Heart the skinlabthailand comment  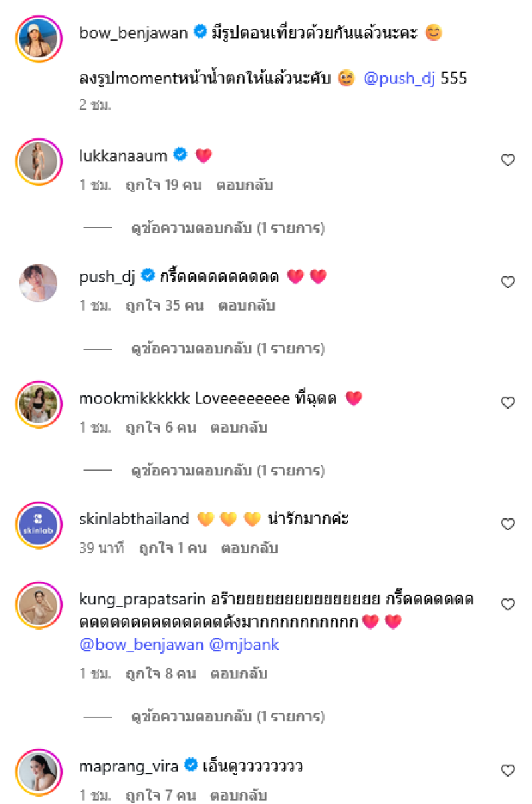pyautogui.click(x=507, y=524)
